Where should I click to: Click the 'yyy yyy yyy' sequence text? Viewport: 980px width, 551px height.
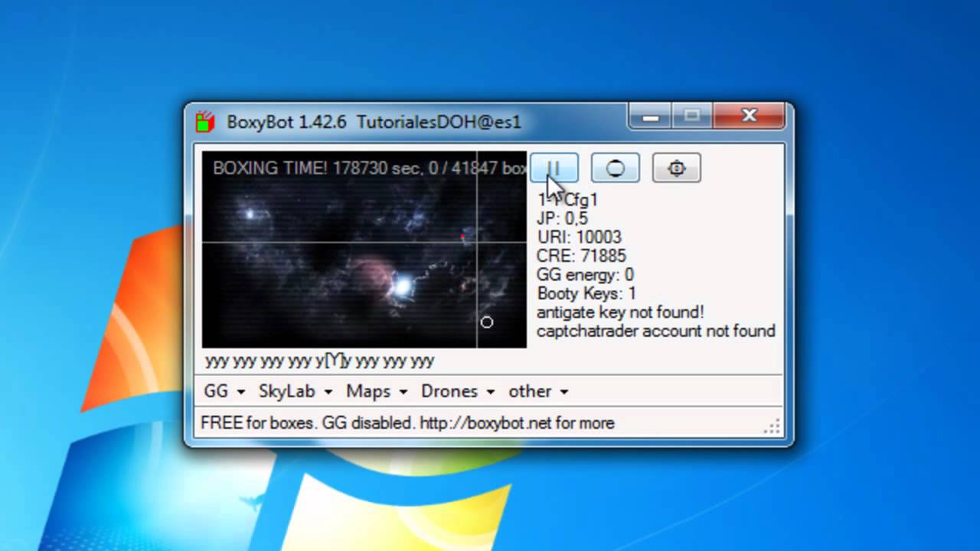click(319, 360)
